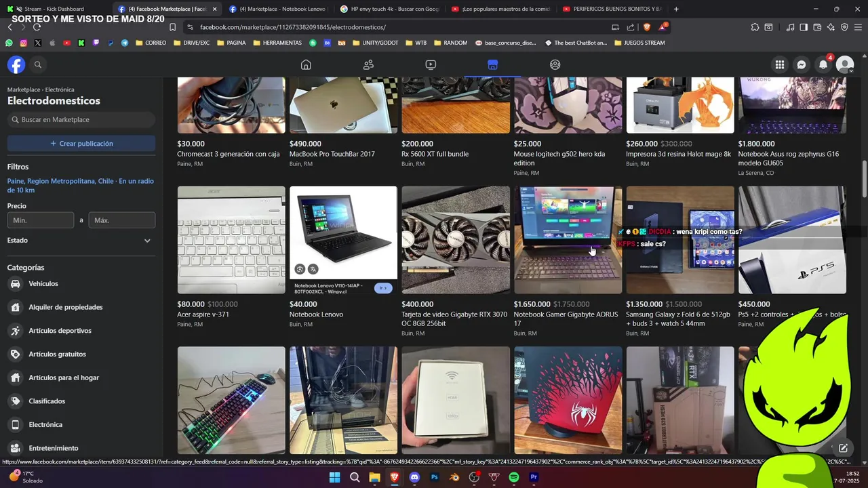868x488 pixels.
Task: Open Facebook search magnifier icon
Action: [38, 64]
